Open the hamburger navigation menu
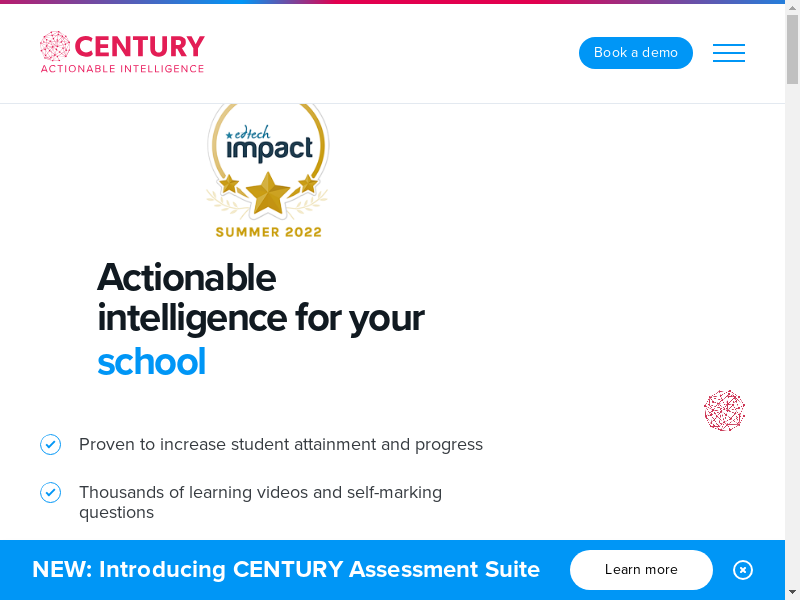 point(728,53)
